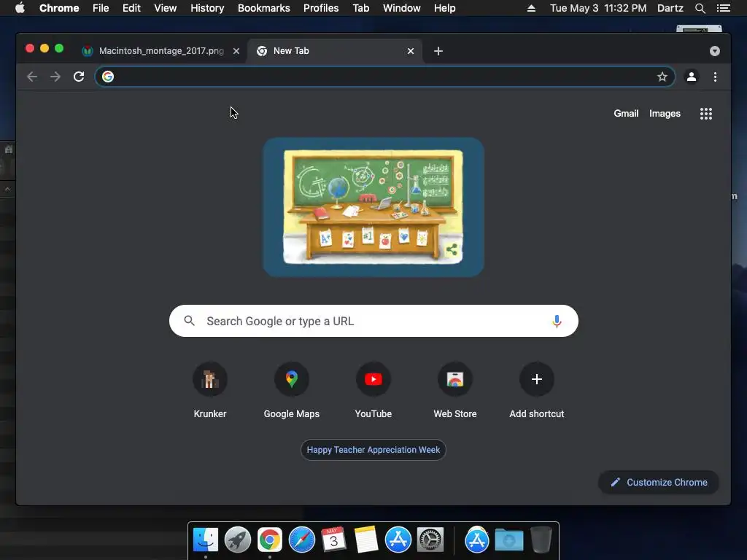Open Images link
This screenshot has height=560, width=747.
665,113
